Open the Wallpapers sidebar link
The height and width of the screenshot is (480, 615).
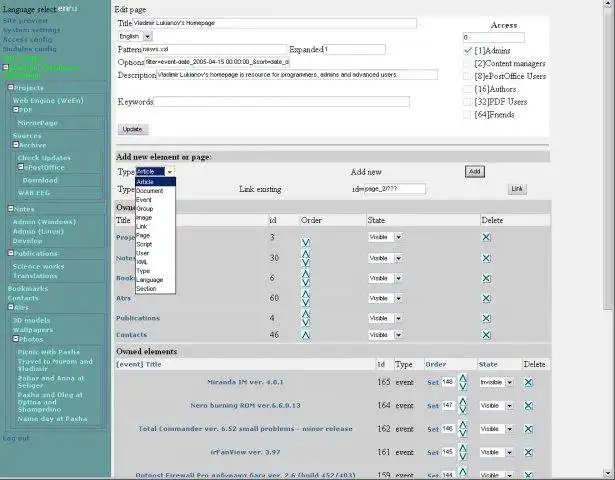point(33,330)
